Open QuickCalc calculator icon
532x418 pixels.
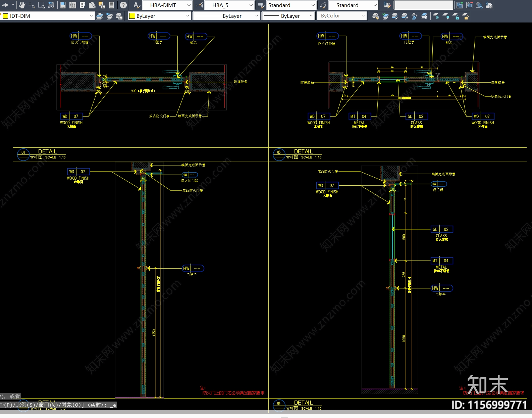click(112, 5)
